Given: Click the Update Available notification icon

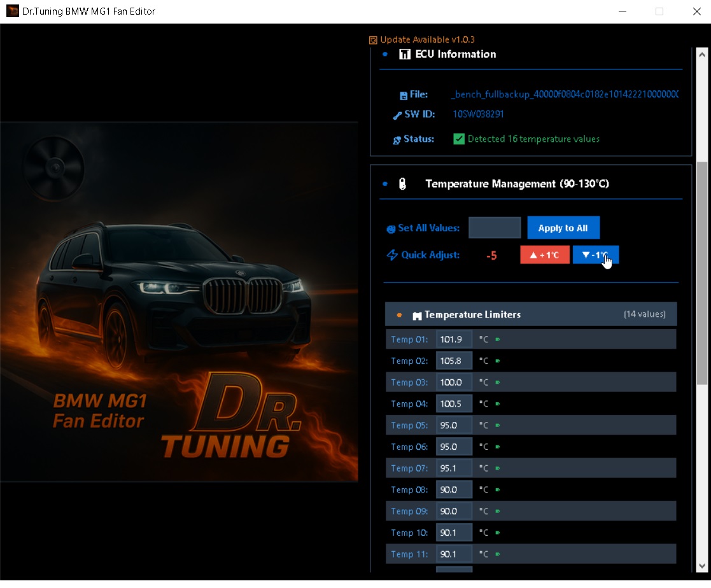Looking at the screenshot, I should click(x=373, y=40).
